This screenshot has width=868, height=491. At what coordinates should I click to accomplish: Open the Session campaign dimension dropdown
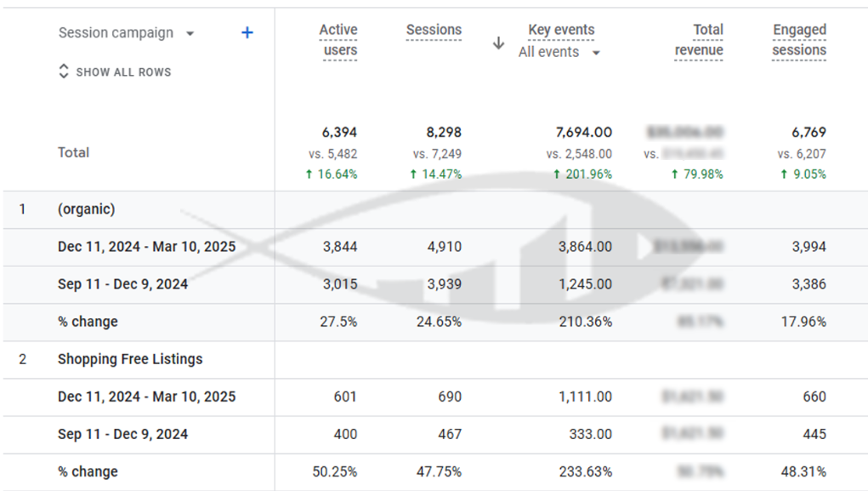[190, 34]
